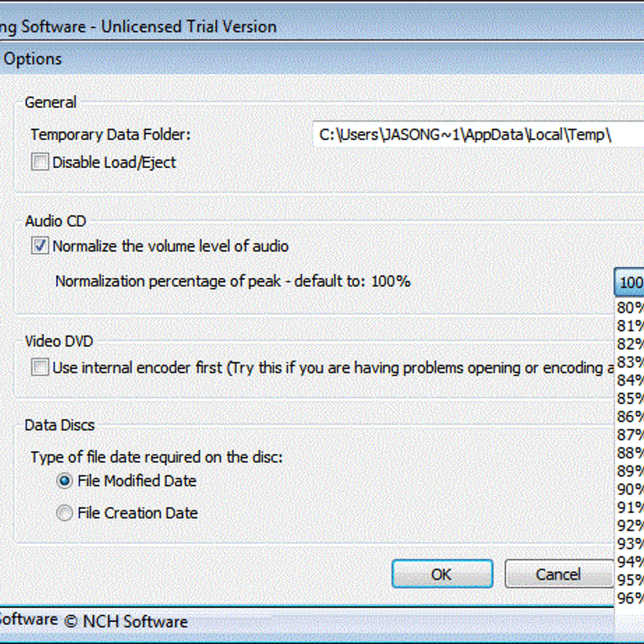Click the Temporary Data Folder path field

point(475,135)
